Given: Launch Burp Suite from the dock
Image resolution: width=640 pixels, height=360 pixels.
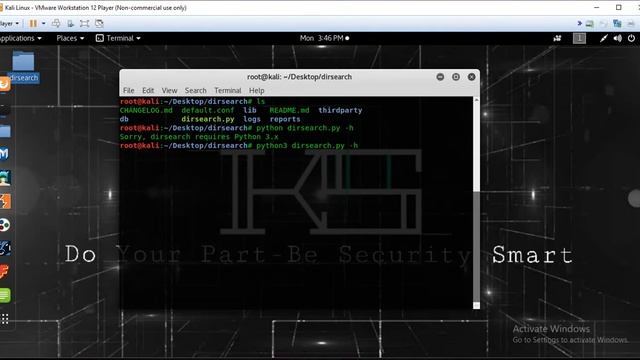Looking at the screenshot, I should pyautogui.click(x=5, y=201).
